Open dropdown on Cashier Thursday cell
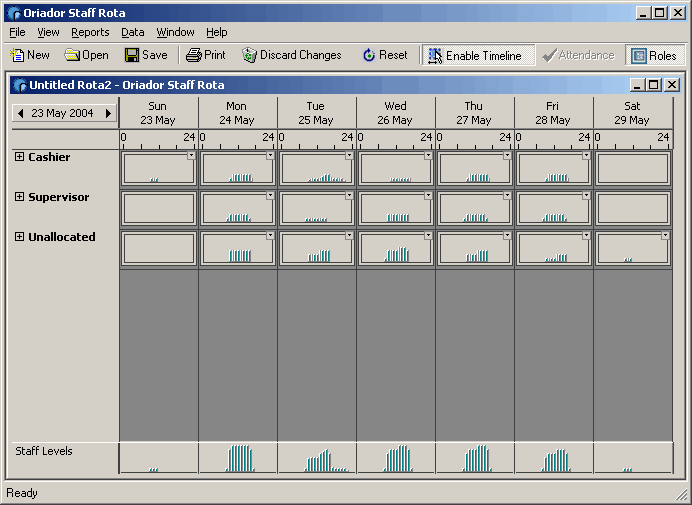The height and width of the screenshot is (505, 692). tap(507, 155)
